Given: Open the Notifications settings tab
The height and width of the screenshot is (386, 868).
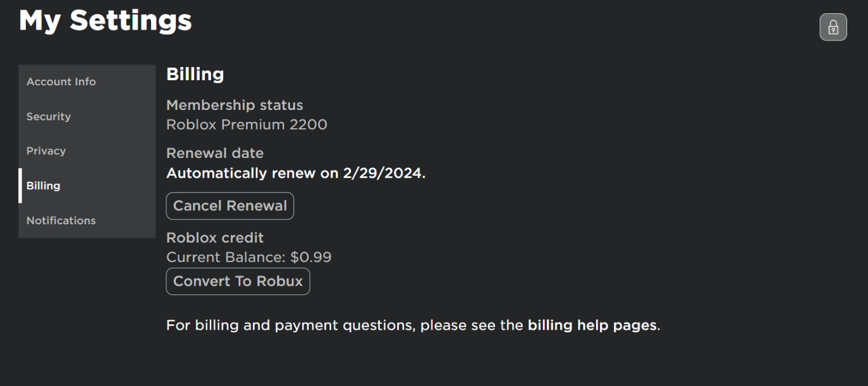Looking at the screenshot, I should [61, 220].
